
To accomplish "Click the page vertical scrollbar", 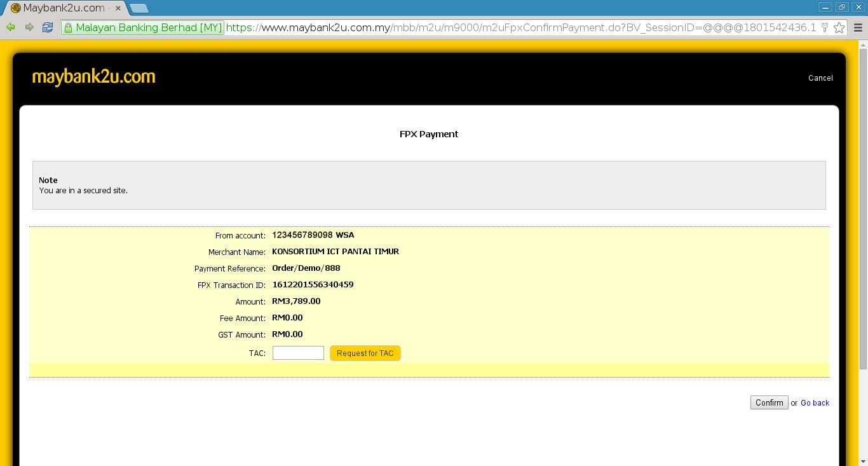I will tap(863, 210).
